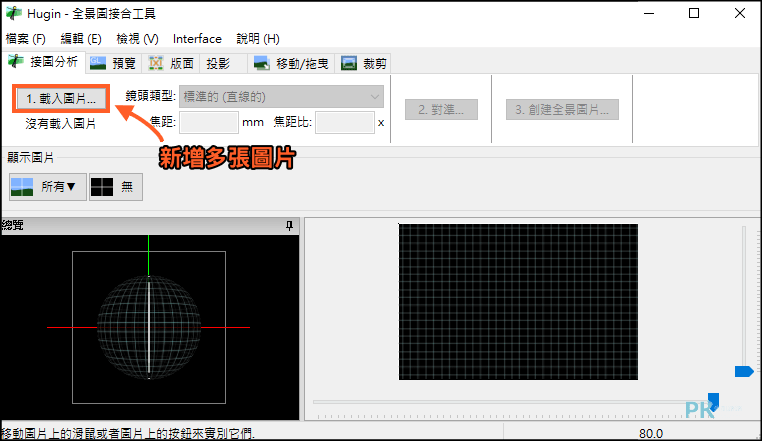The image size is (762, 441).
Task: Switch to the 預覽 tab
Action: coord(113,63)
